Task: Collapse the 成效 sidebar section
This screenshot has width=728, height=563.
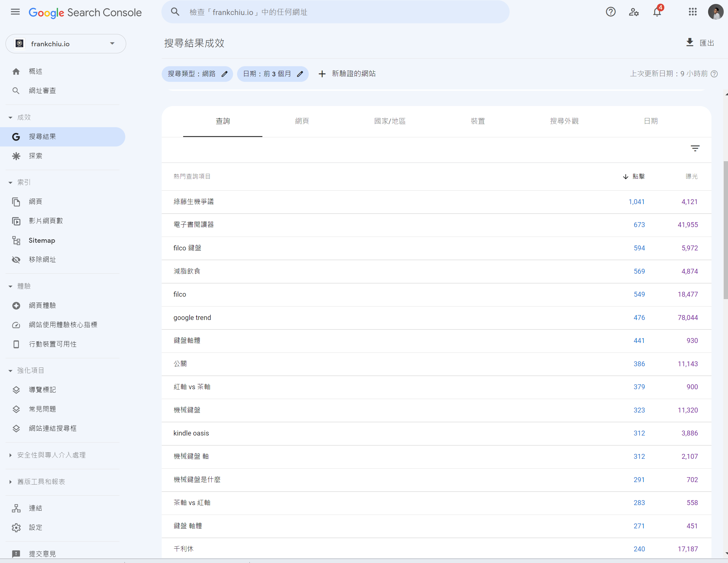Action: tap(10, 117)
